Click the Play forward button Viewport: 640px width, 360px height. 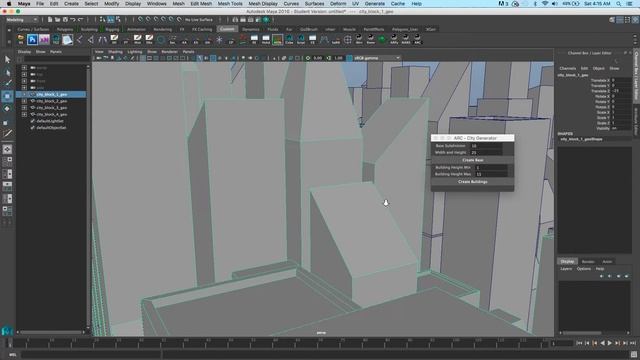pyautogui.click(x=610, y=344)
